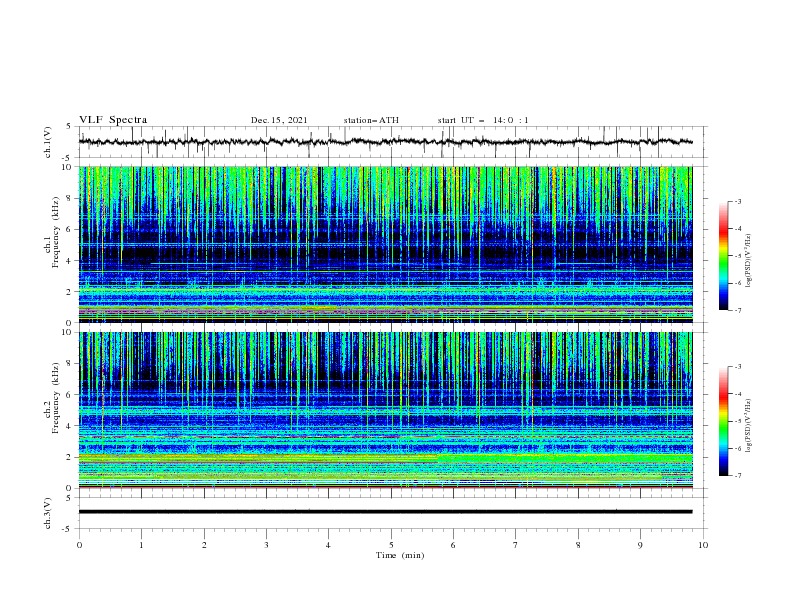Click the log(PSD) label of ch.1 colorbar
This screenshot has height=612, width=792.
point(748,261)
